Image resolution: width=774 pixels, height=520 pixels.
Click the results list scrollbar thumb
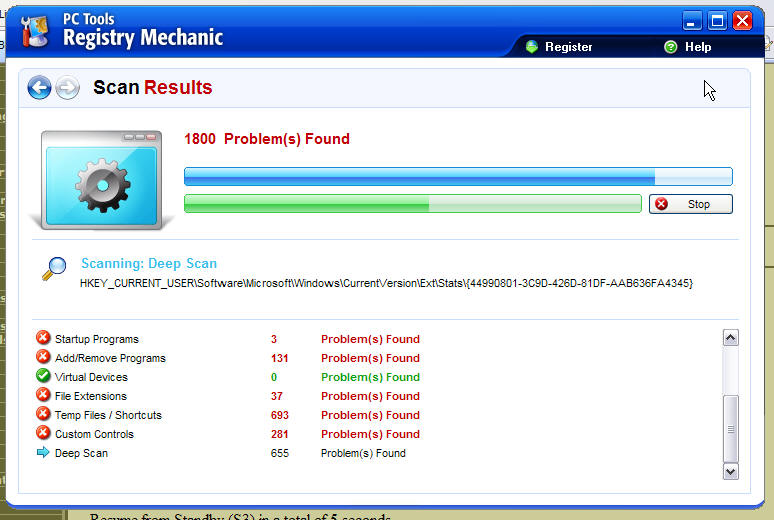[731, 429]
